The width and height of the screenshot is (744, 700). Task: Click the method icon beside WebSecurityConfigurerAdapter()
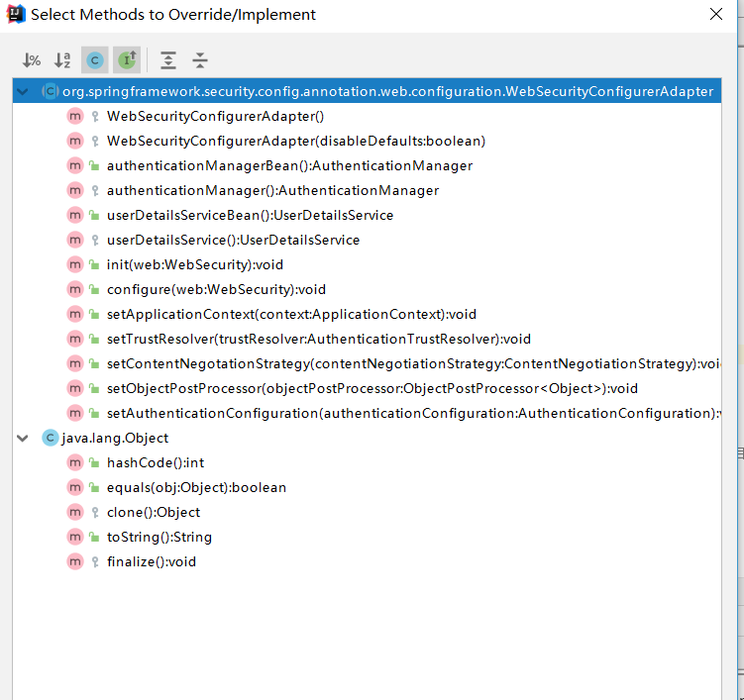[x=75, y=116]
